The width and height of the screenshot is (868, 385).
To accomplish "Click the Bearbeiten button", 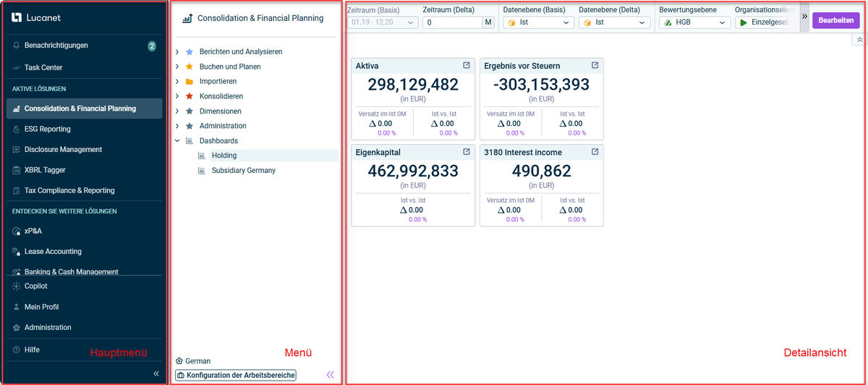I will [x=835, y=20].
